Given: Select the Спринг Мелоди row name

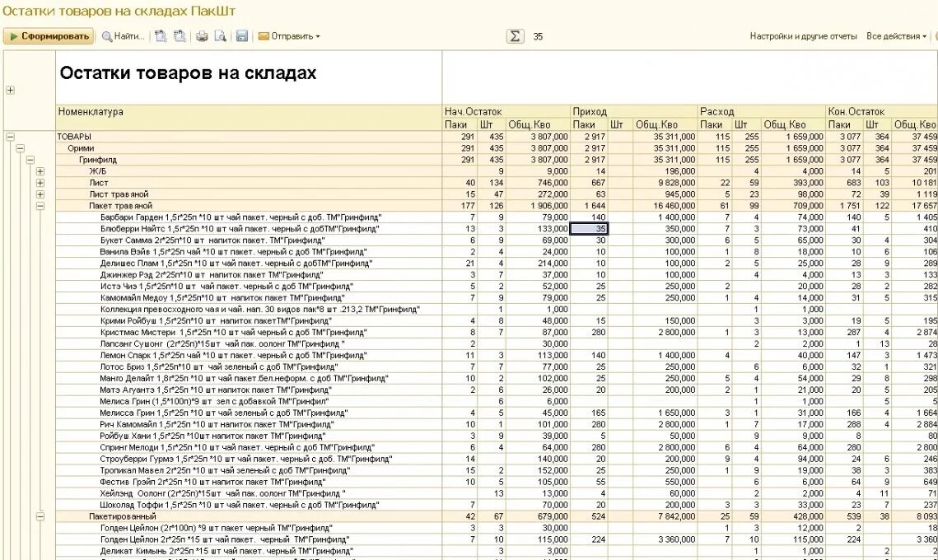Looking at the screenshot, I should [237, 447].
